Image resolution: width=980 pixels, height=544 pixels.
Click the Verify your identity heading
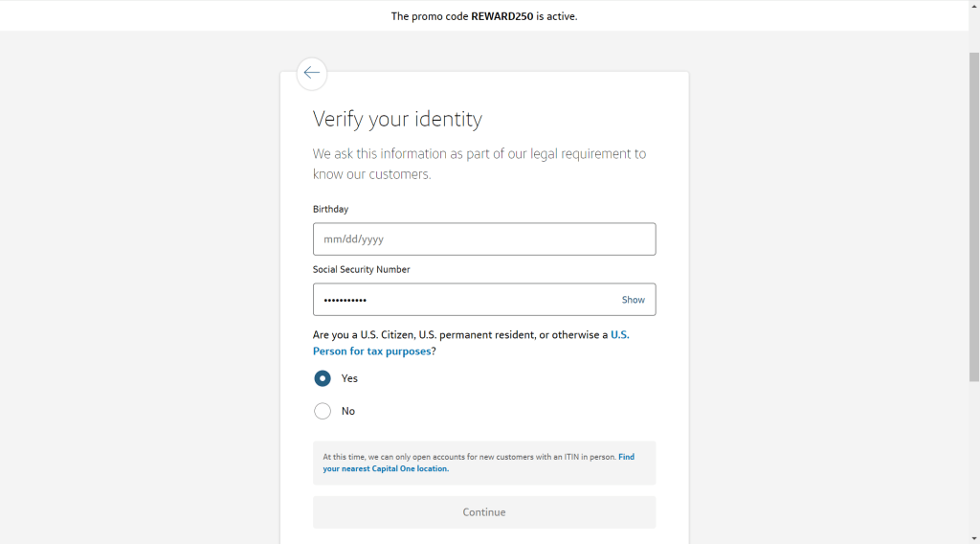(x=397, y=119)
